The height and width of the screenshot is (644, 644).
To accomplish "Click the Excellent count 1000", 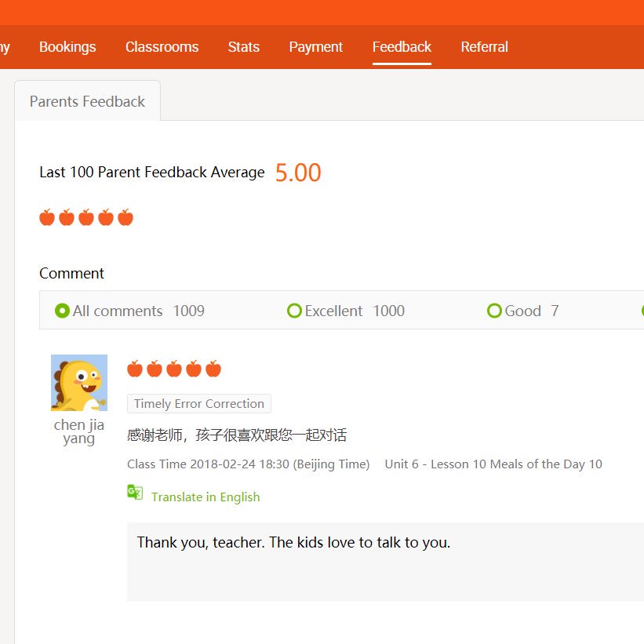I will (x=388, y=311).
